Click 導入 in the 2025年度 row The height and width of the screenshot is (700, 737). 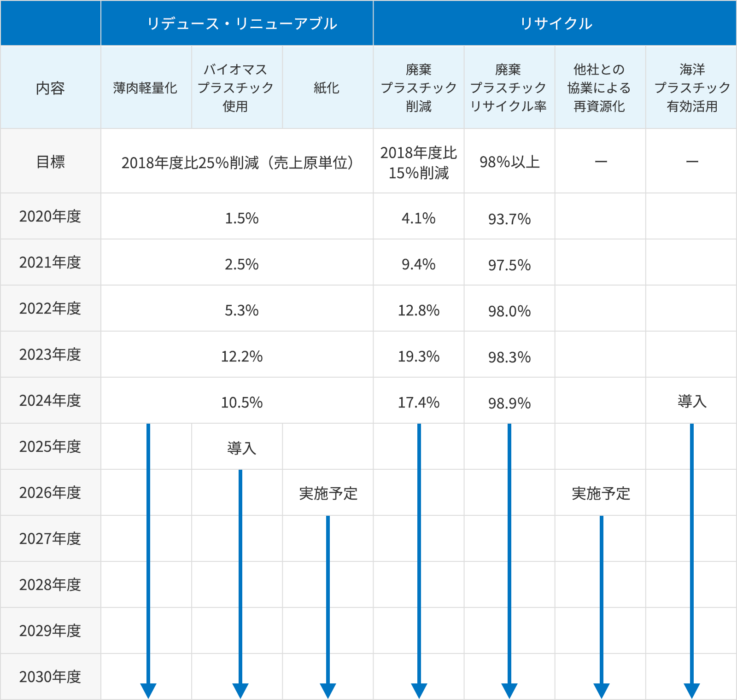pos(241,448)
